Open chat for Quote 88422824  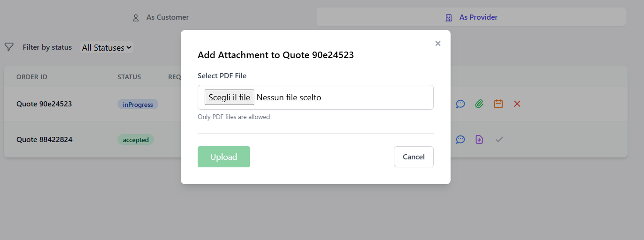click(x=460, y=139)
